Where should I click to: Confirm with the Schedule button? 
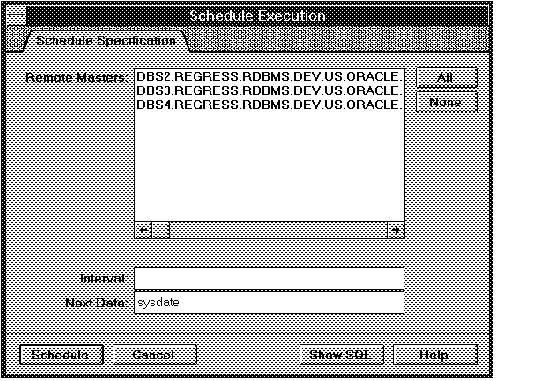point(62,355)
